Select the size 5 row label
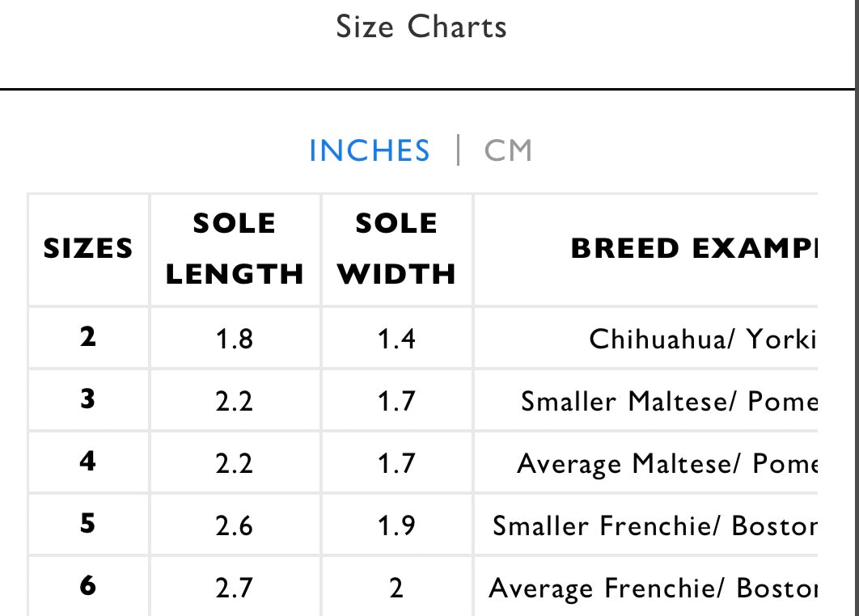Viewport: 859px width, 616px height. tap(87, 524)
